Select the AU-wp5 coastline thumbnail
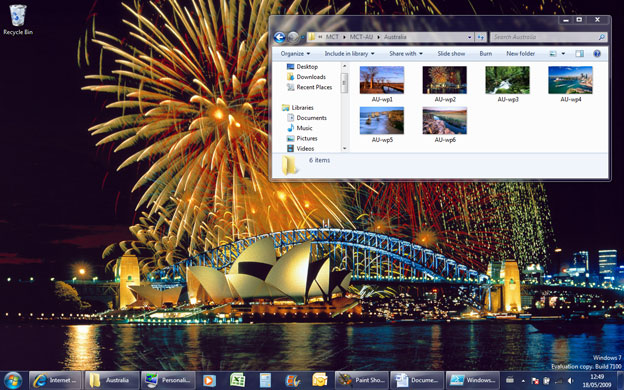 pyautogui.click(x=382, y=121)
